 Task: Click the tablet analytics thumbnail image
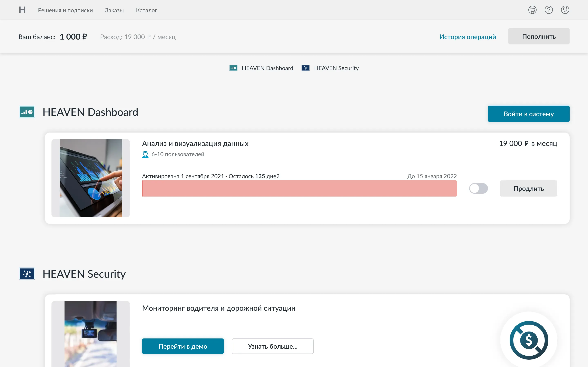click(x=91, y=178)
